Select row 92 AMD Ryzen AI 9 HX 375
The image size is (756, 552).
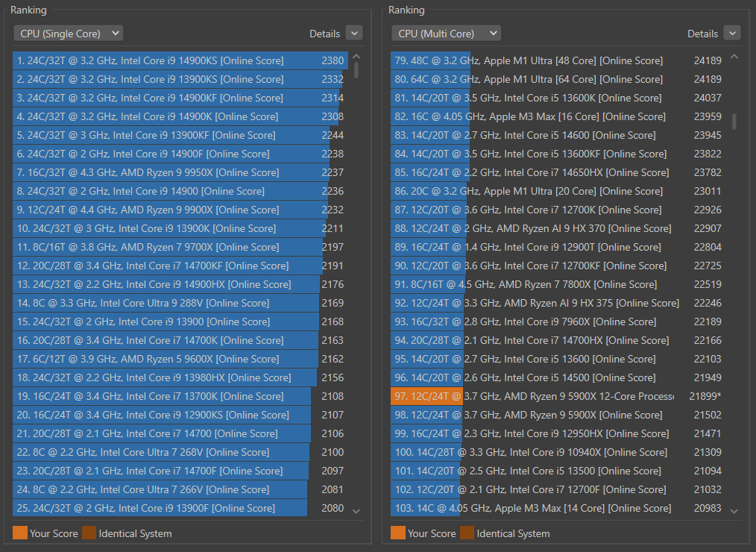(x=558, y=303)
